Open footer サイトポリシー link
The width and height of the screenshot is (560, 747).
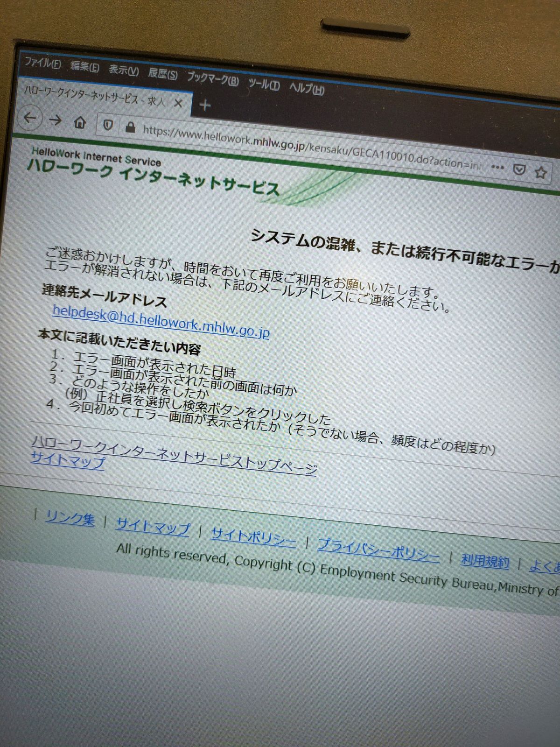click(x=253, y=537)
